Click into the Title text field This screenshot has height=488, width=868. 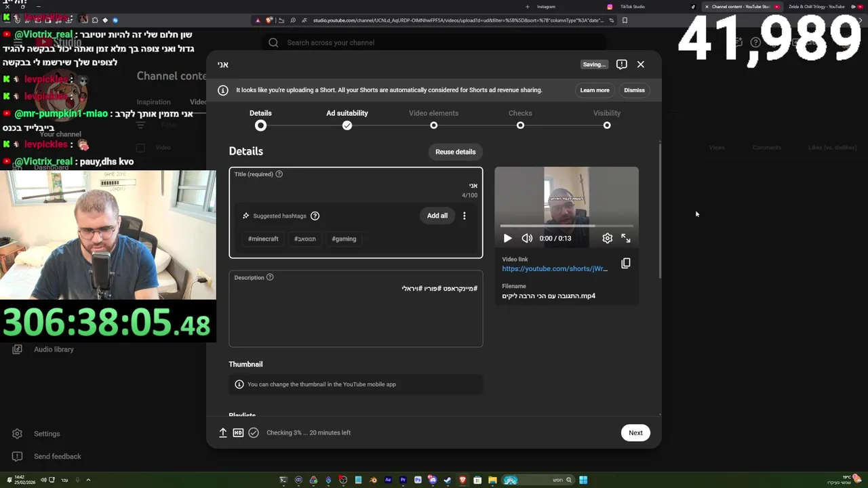[x=356, y=186]
